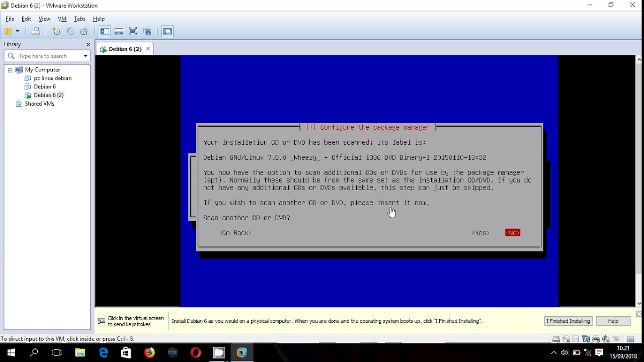644x362 pixels.
Task: Collapse the My Computer tree node
Action: 10,70
